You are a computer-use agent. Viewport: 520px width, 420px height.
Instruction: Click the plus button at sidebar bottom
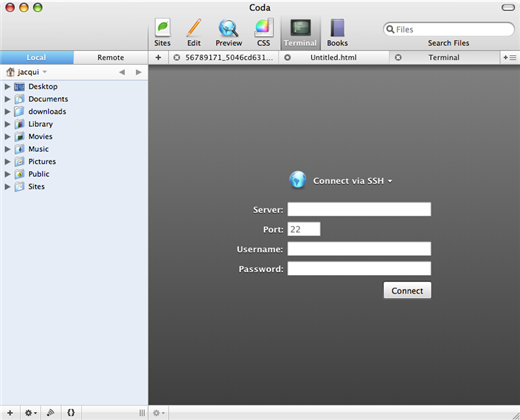coord(10,413)
